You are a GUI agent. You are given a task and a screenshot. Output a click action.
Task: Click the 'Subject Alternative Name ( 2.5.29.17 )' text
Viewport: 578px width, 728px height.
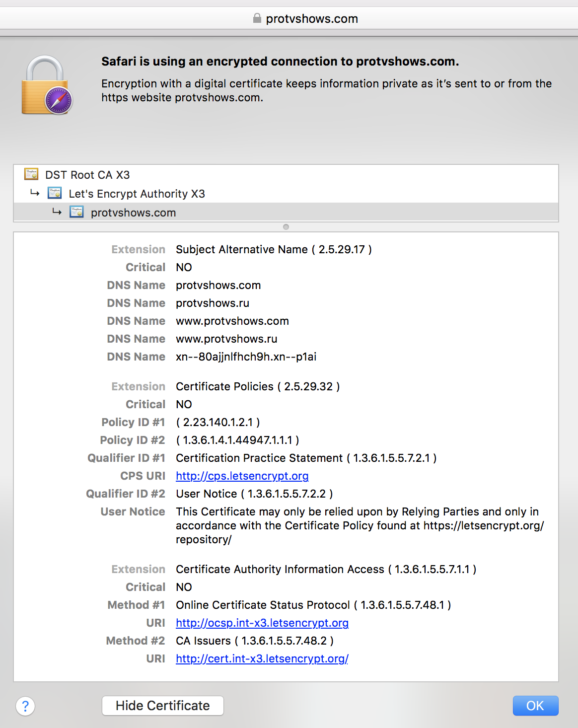click(x=274, y=249)
